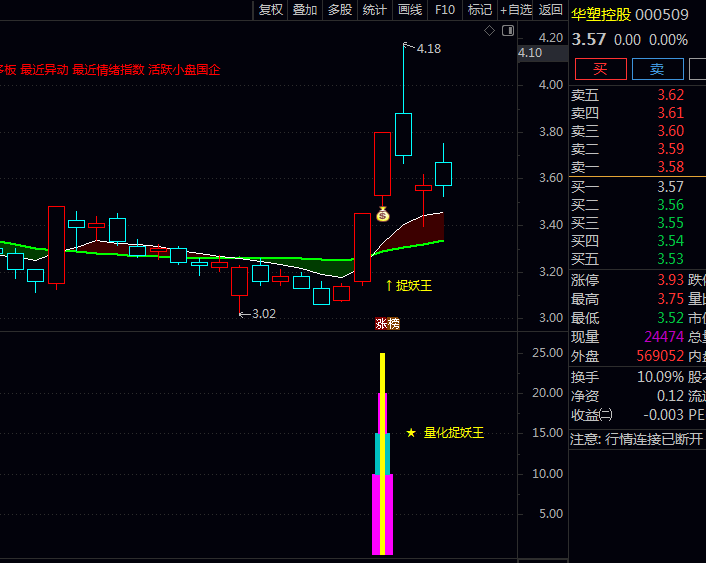Click the stock code 000509
Screen dimensions: 706x563
coord(662,15)
